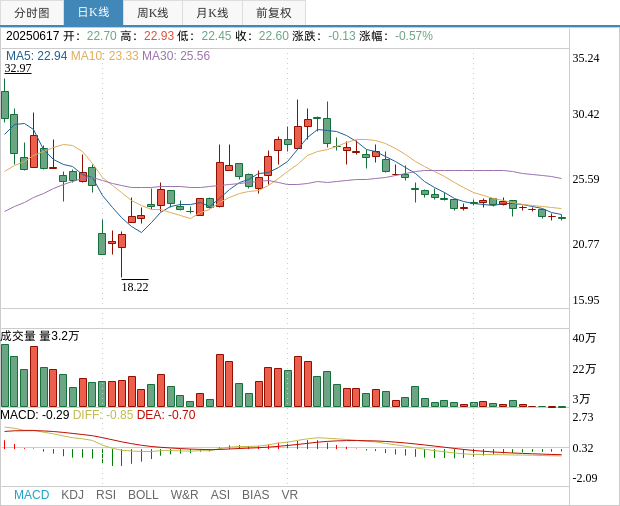The width and height of the screenshot is (620, 506).
Task: Click the 25.59 price axis label
Action: tap(586, 179)
